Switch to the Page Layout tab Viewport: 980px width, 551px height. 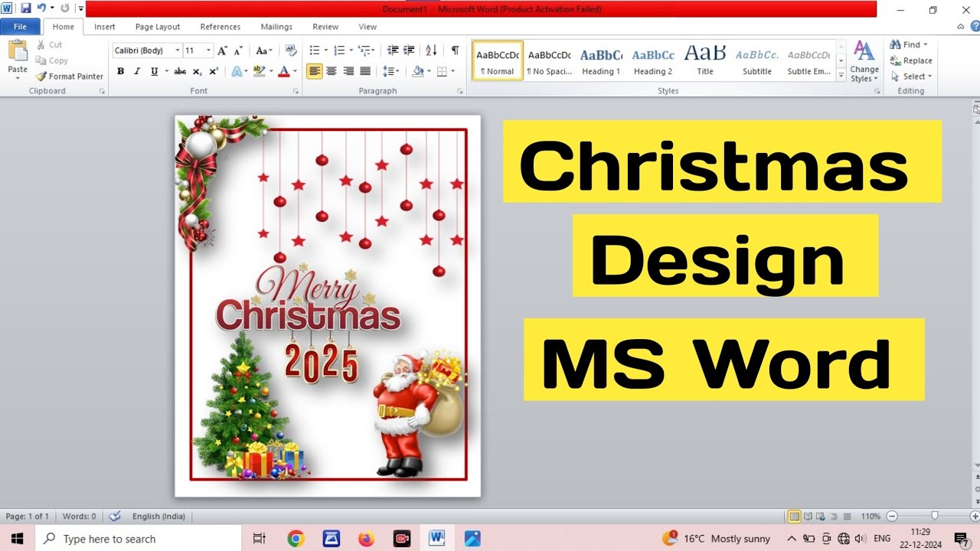tap(158, 27)
